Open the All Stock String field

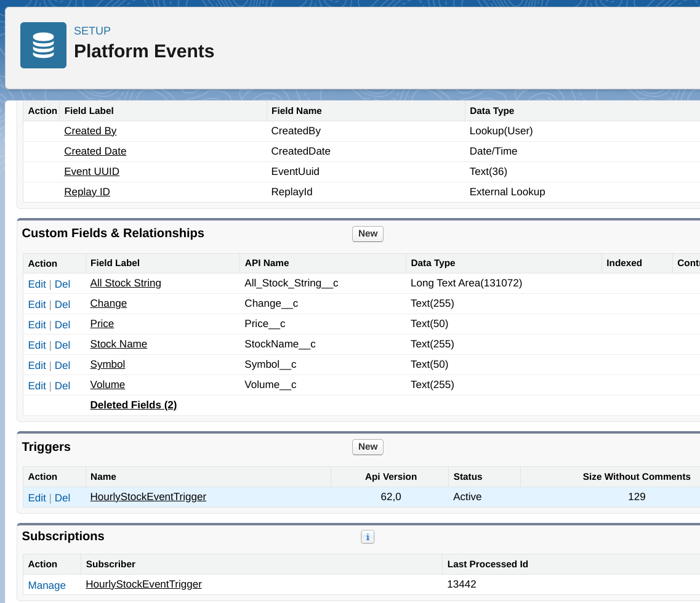click(126, 283)
